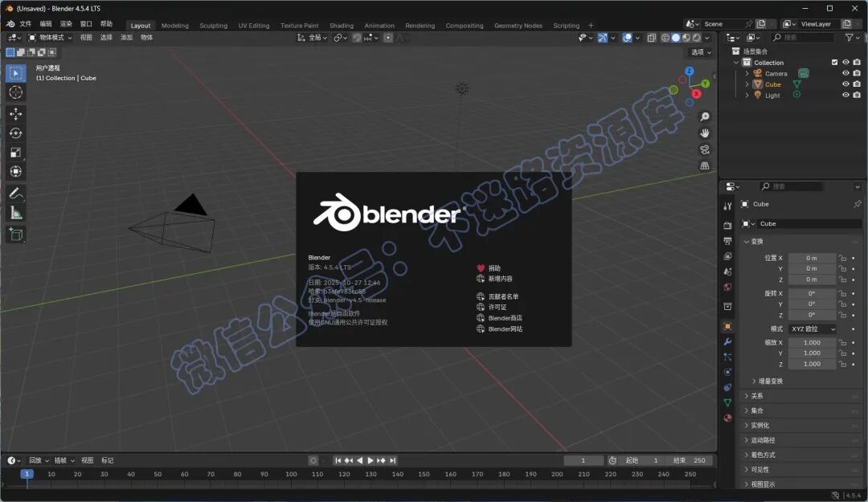Select the Move tool
This screenshot has width=868, height=502.
(x=15, y=114)
